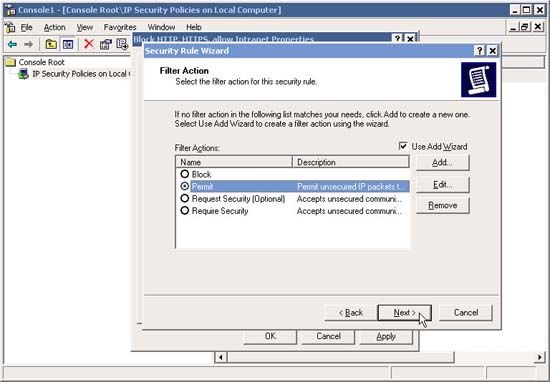Click the Edit... button

click(x=442, y=185)
